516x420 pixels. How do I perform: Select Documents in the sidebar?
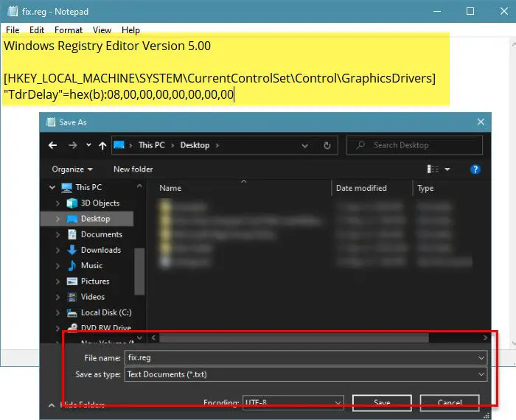(102, 234)
